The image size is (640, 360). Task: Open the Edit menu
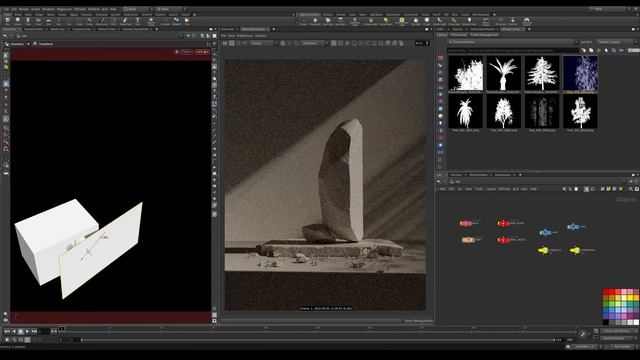click(x=14, y=9)
